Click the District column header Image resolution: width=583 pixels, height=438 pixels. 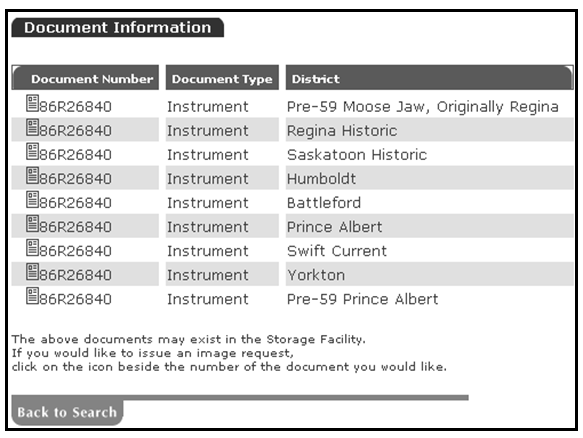429,78
